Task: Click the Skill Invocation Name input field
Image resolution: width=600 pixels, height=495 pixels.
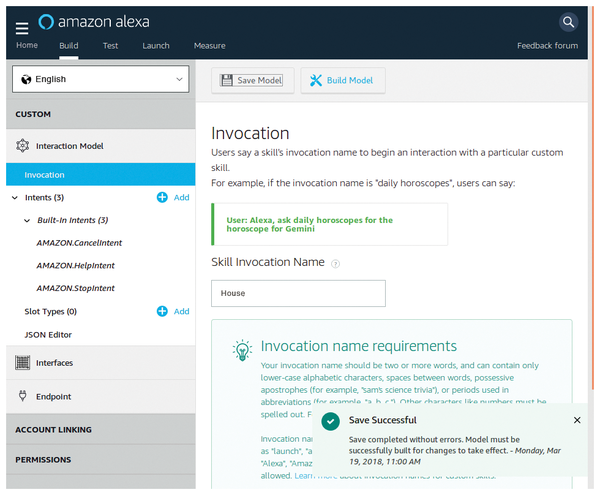Action: [298, 293]
